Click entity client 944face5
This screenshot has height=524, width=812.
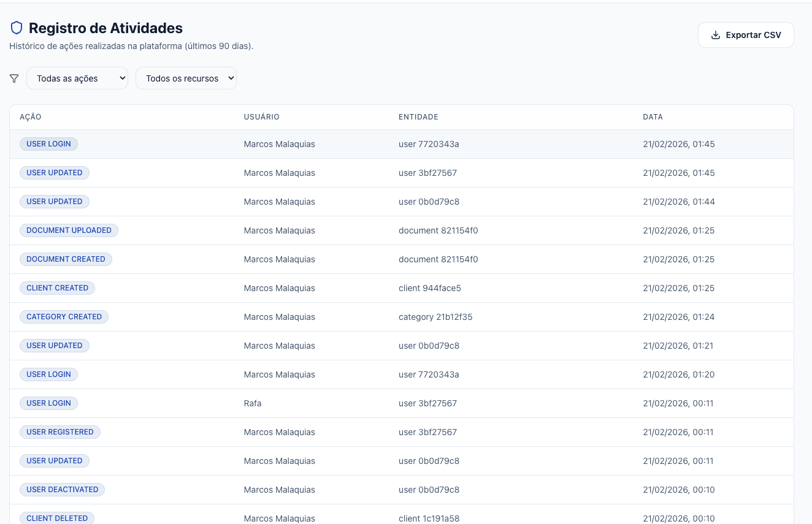click(429, 288)
